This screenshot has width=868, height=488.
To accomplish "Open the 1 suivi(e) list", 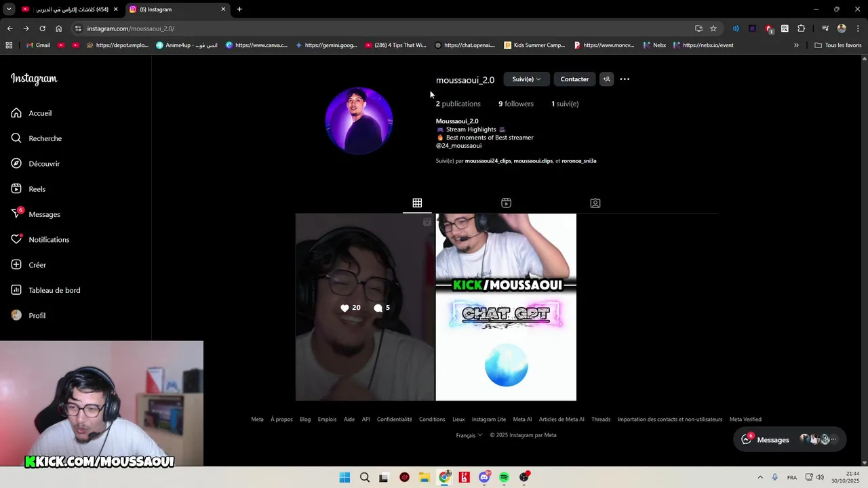I will [x=565, y=104].
